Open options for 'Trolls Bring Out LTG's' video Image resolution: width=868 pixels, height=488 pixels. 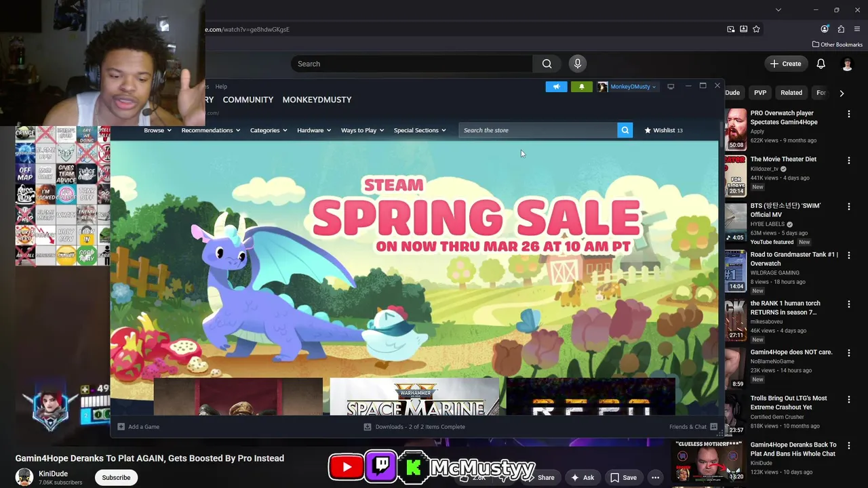(x=849, y=399)
